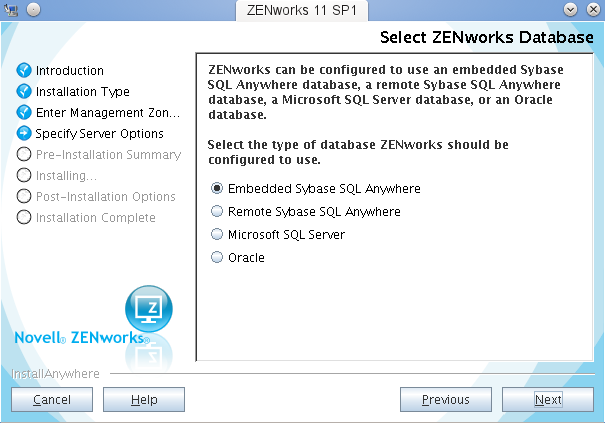Go back with the Previous button
The image size is (605, 423).
445,400
